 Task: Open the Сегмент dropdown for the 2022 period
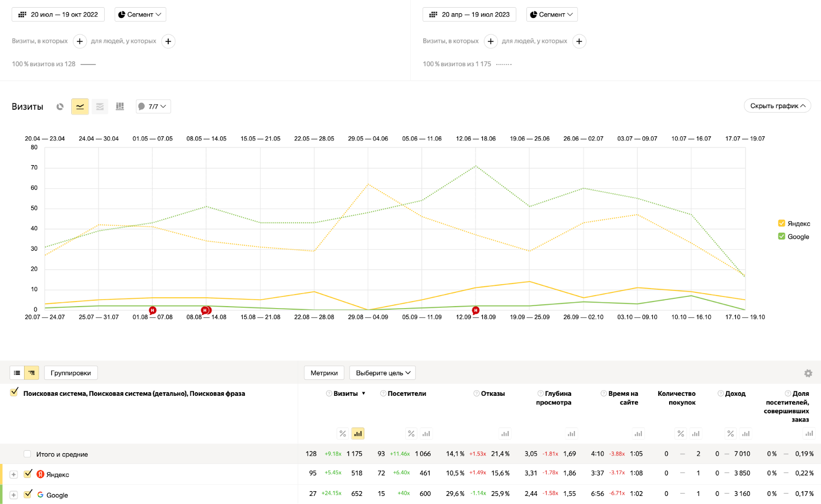click(140, 14)
